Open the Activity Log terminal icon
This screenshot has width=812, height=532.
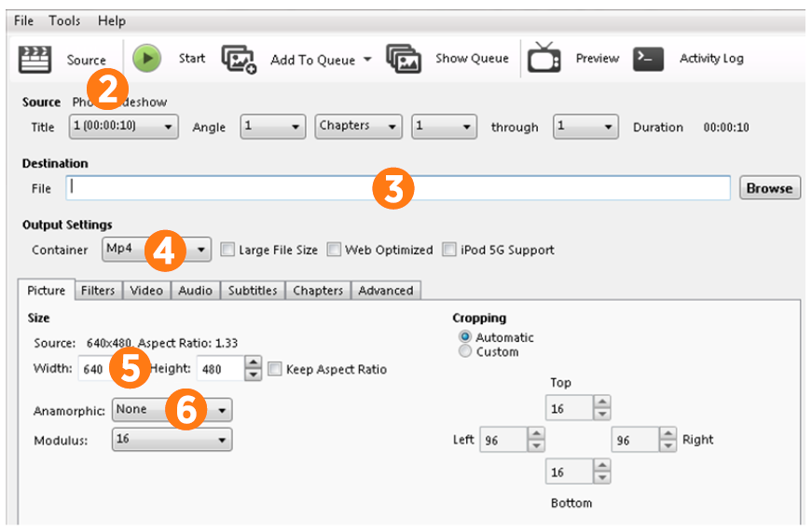[x=648, y=59]
